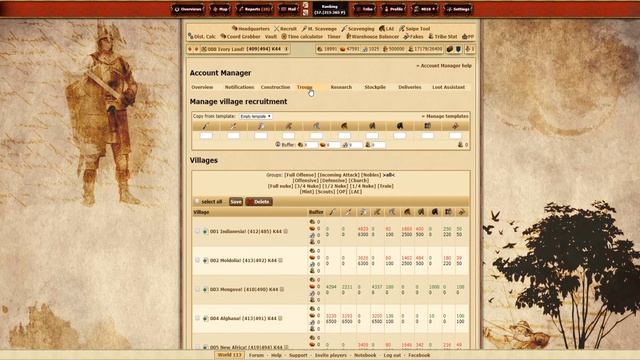This screenshot has width=640, height=360.
Task: Click the Delete button
Action: point(259,202)
